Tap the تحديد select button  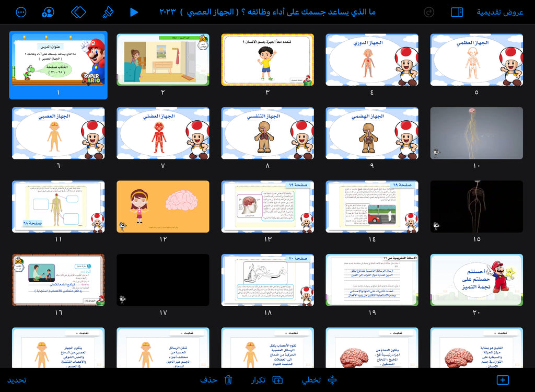(17, 380)
